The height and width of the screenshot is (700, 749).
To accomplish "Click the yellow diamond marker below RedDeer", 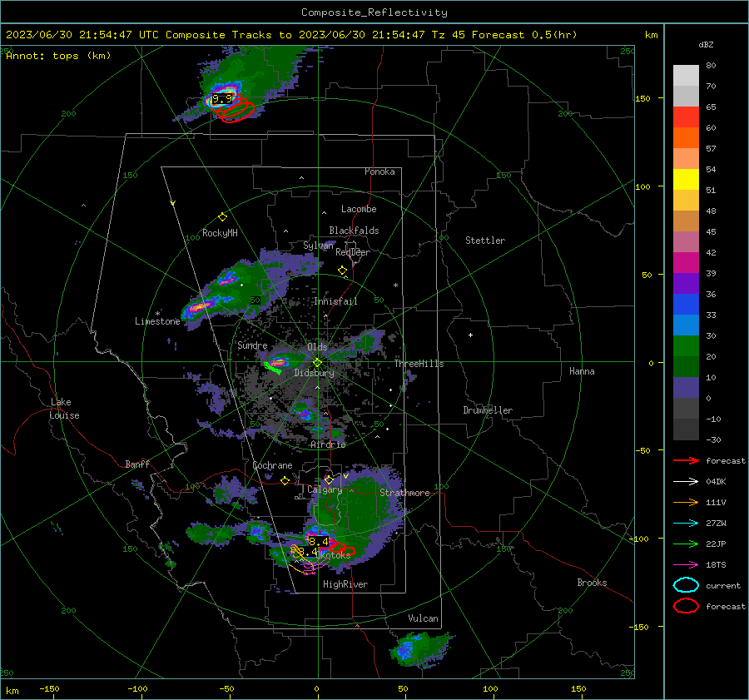I will click(343, 271).
